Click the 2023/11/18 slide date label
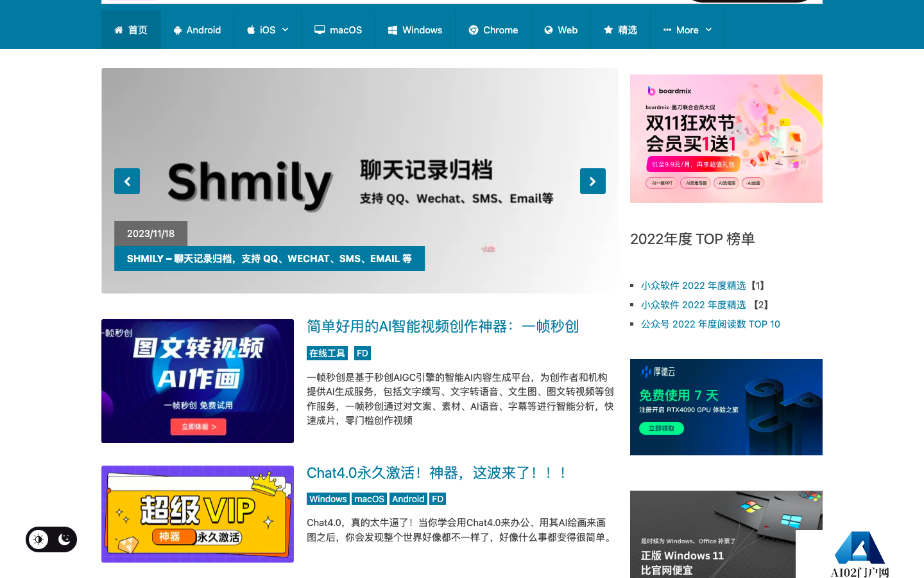Image resolution: width=924 pixels, height=578 pixels. point(151,233)
